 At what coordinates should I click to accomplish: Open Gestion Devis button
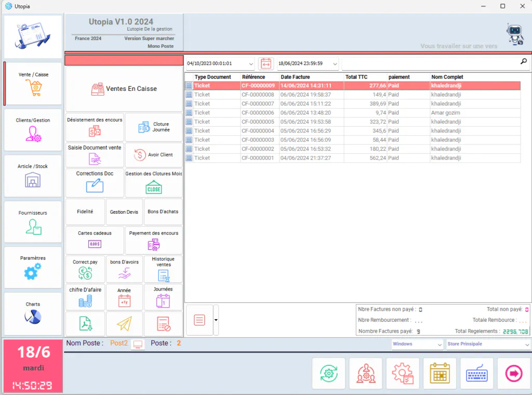click(124, 212)
